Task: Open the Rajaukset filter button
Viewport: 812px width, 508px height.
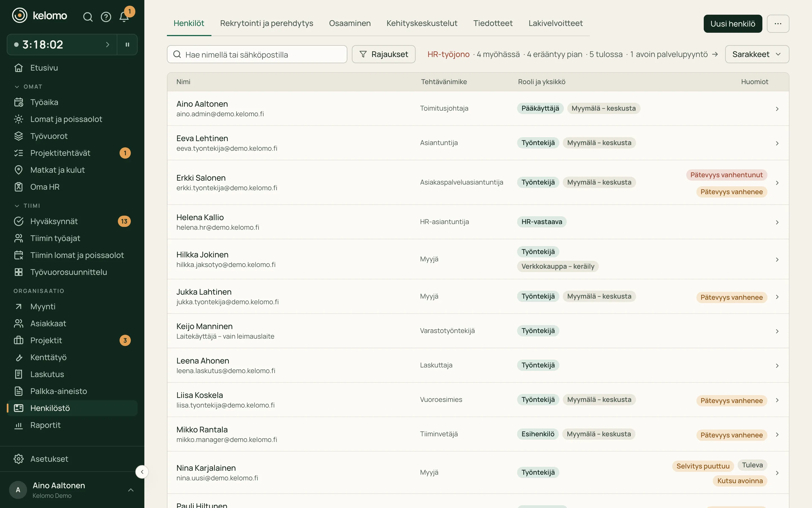Action: pos(383,54)
